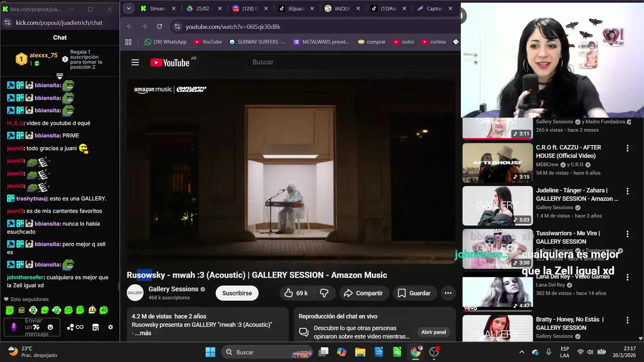Click the YouTube logo
Image resolution: width=644 pixels, height=362 pixels.
[x=170, y=62]
